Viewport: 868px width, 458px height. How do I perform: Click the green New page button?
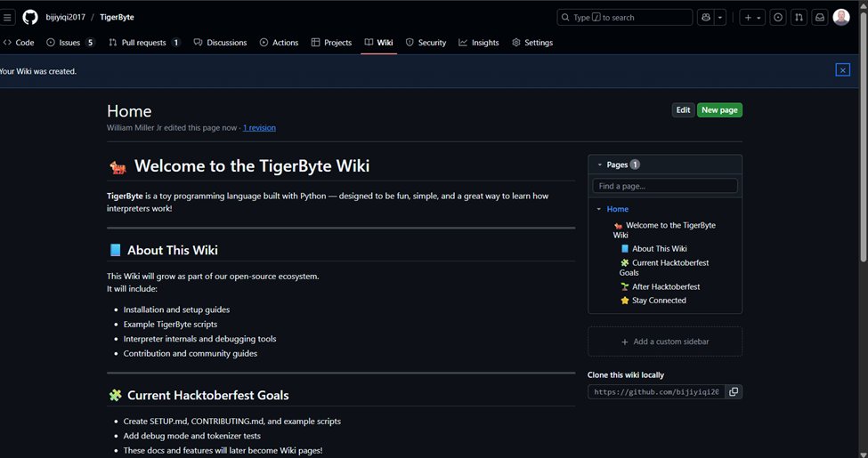pos(719,110)
